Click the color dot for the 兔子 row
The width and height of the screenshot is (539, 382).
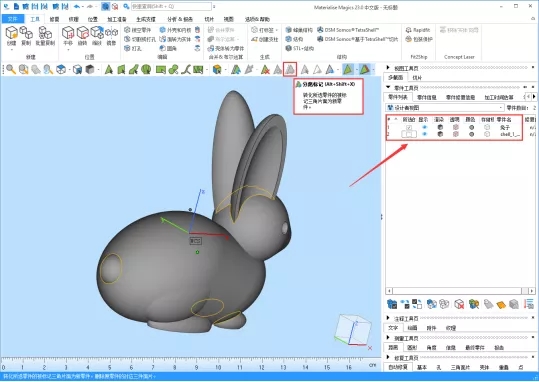[x=472, y=127]
